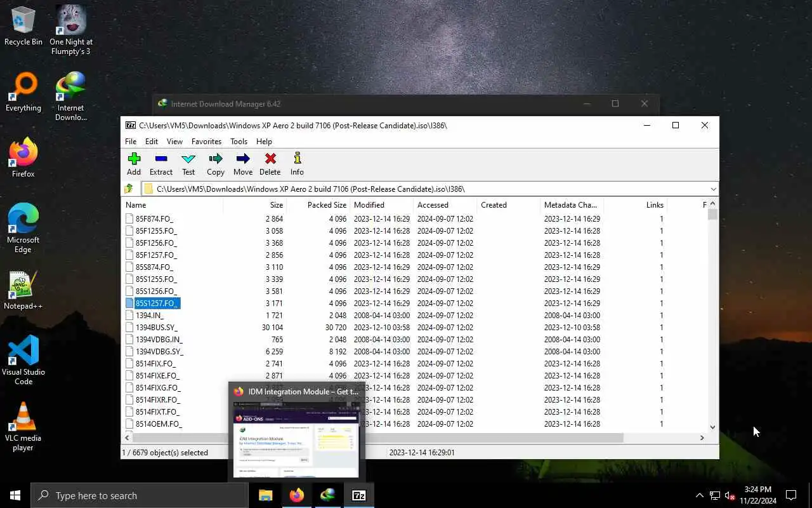Click the Test toolbar button
The image size is (812, 508).
[x=188, y=164]
